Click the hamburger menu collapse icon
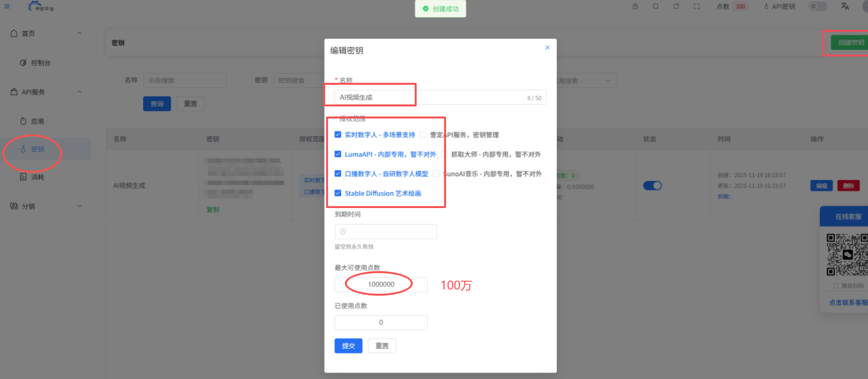868x379 pixels. tap(7, 6)
